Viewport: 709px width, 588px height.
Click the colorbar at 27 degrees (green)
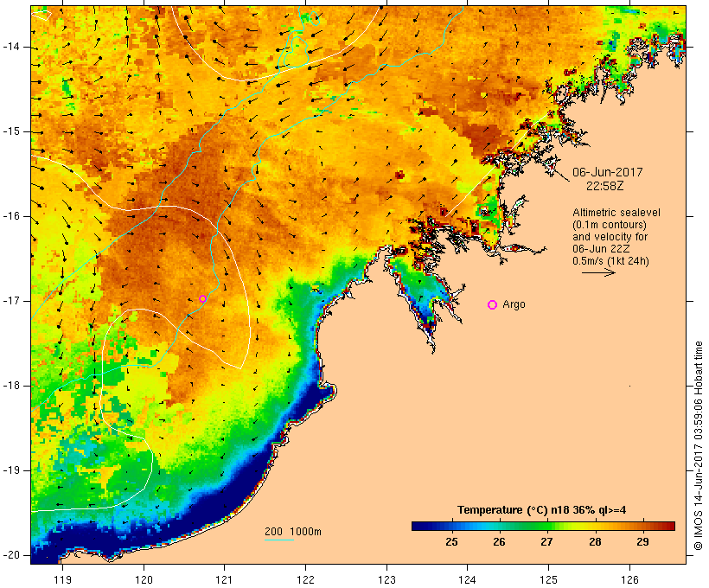[546, 526]
